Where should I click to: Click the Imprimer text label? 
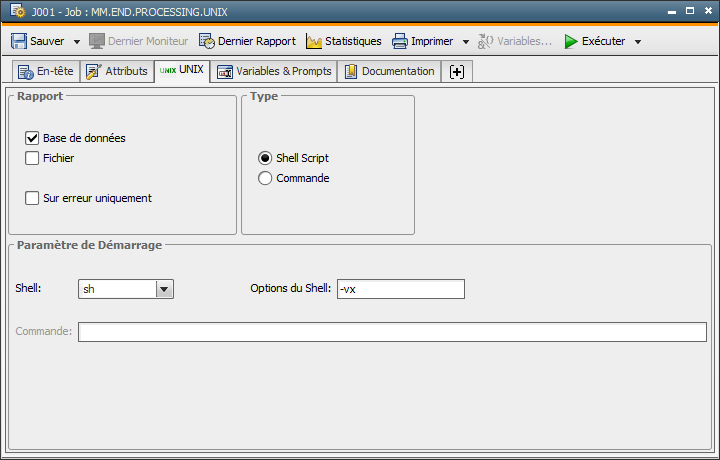pos(432,41)
